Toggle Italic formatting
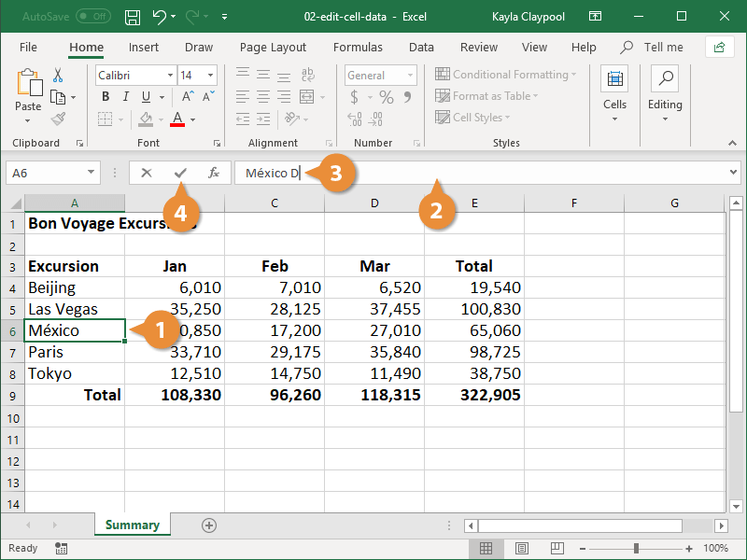 click(x=125, y=96)
